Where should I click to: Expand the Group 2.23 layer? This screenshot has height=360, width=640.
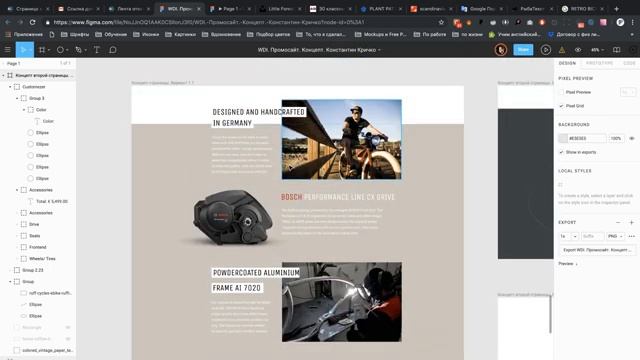(10, 270)
